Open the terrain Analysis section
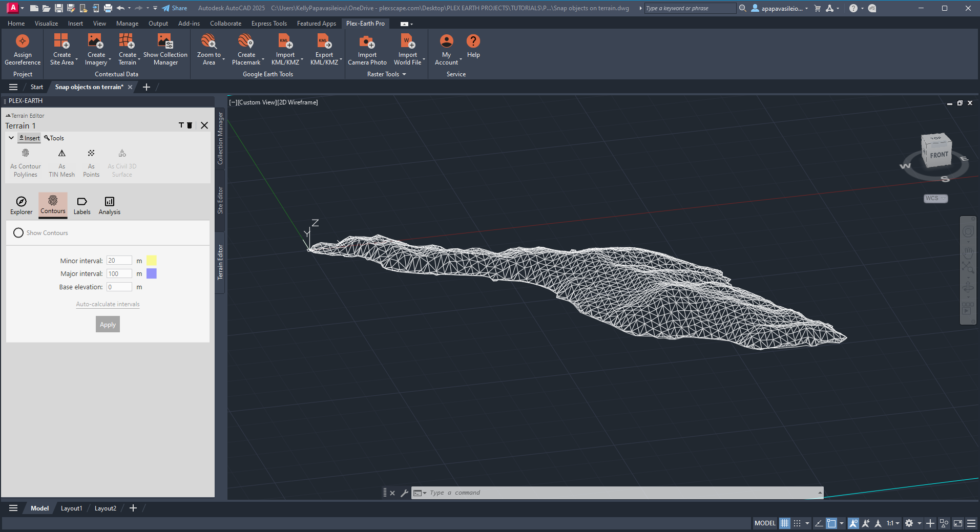This screenshot has width=980, height=532. (x=110, y=205)
